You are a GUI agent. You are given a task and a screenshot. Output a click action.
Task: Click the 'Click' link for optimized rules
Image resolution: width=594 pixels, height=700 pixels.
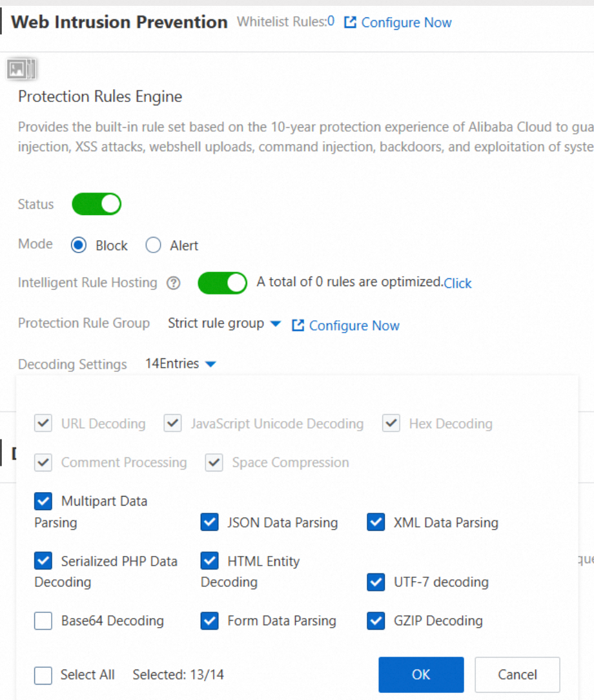(458, 283)
